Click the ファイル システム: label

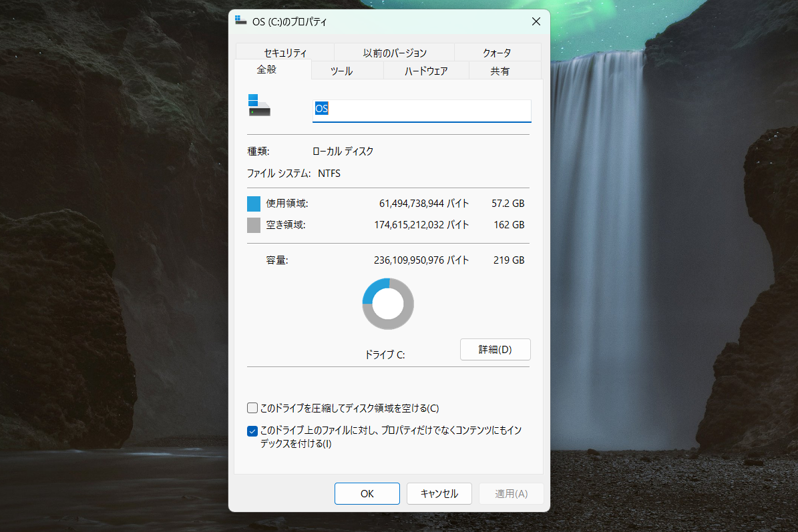tap(279, 174)
